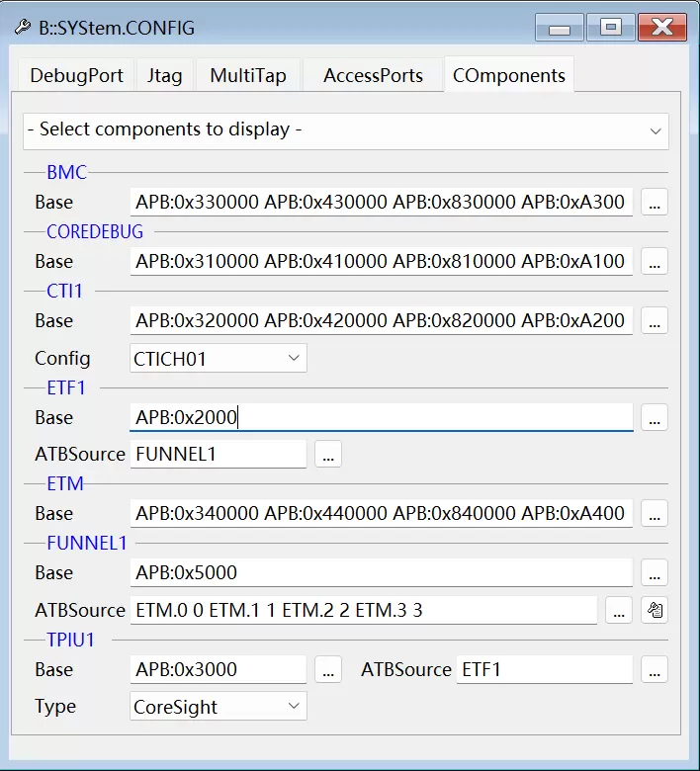Go to the AccessPorts tab

[373, 76]
